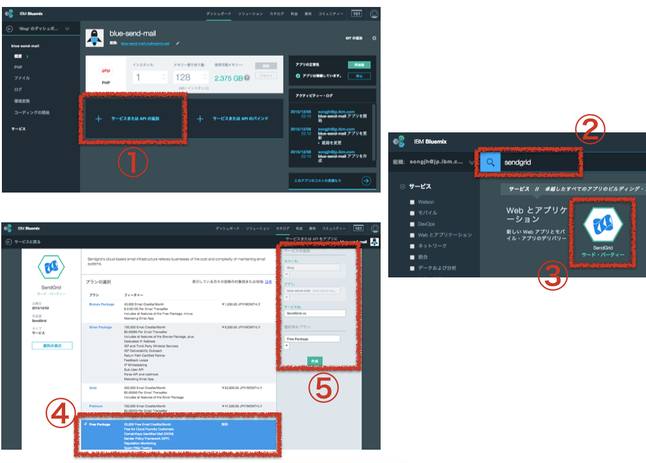Click the back-arrow icon beside dashboard title
The height and width of the screenshot is (463, 646).
tap(9, 29)
